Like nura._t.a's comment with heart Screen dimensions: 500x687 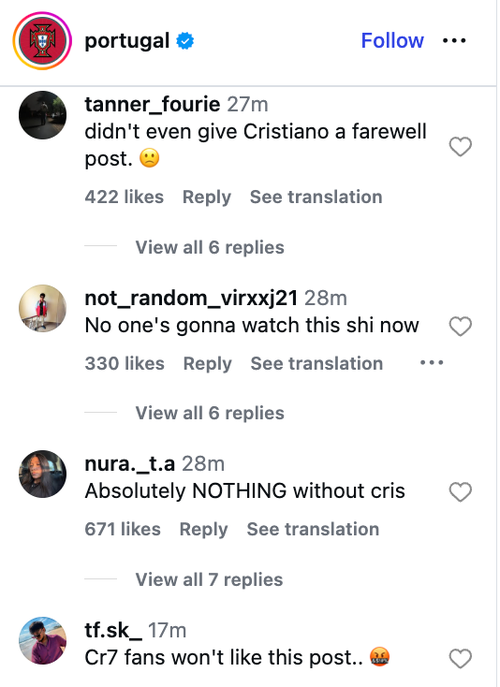click(461, 492)
